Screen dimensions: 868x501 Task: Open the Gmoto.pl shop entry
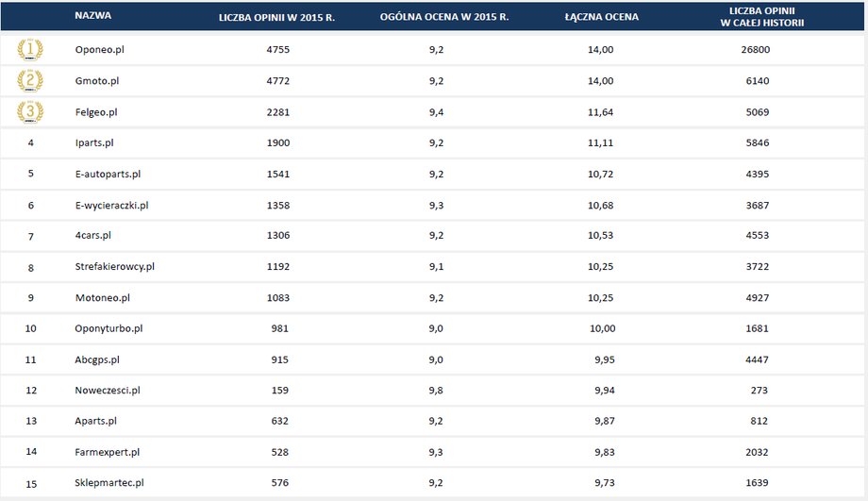[97, 81]
